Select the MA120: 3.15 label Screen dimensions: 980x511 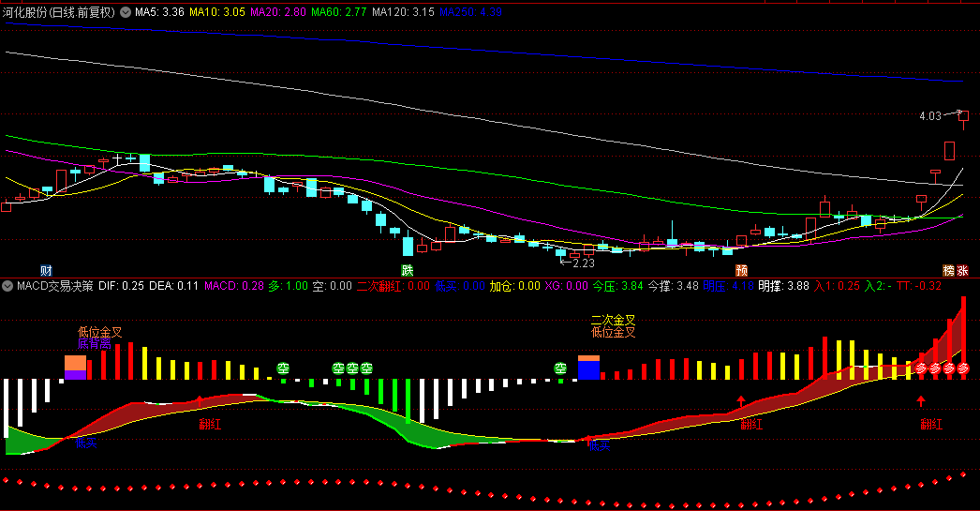point(403,12)
